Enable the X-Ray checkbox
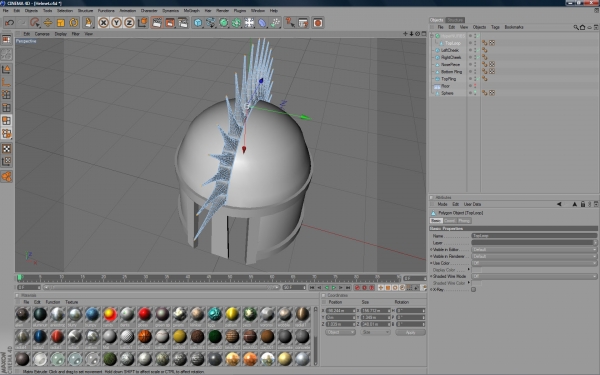Viewport: 600px width, 375px height. 474,290
